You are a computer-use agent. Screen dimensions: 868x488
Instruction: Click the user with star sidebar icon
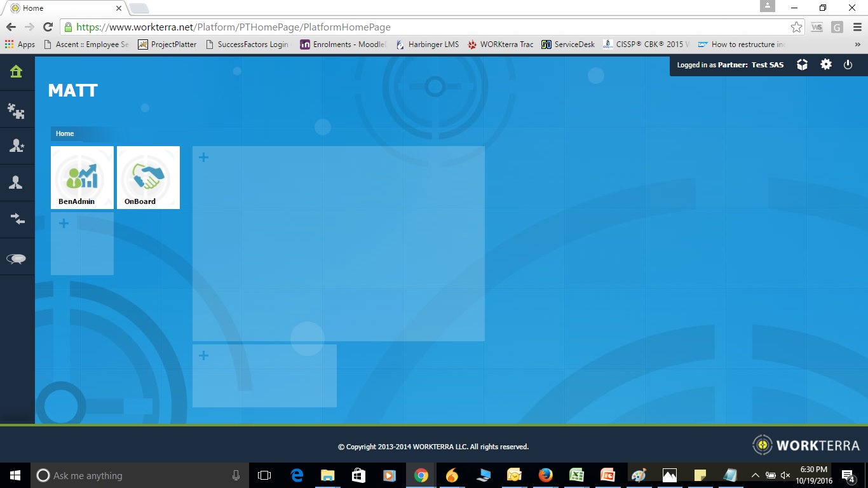[17, 146]
